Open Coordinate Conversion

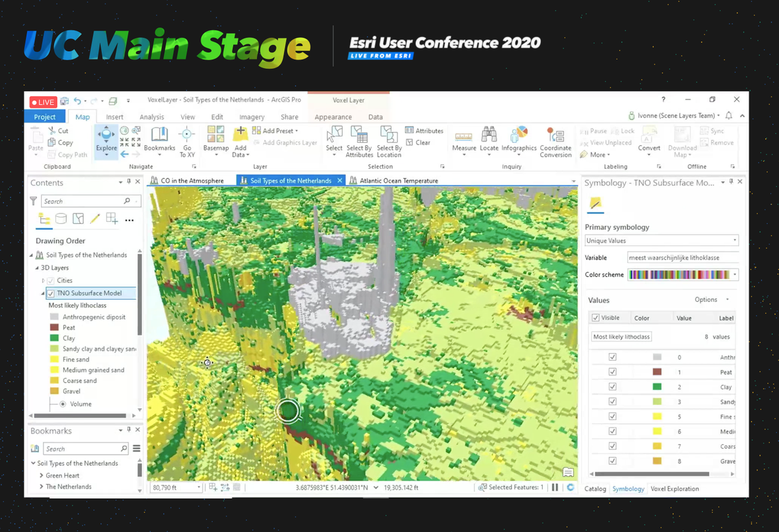click(556, 141)
